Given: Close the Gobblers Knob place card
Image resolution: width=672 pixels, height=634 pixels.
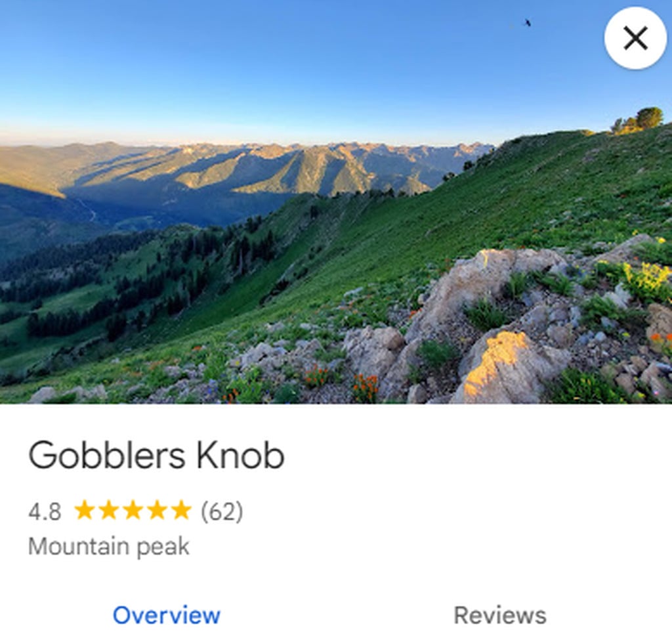Looking at the screenshot, I should click(x=635, y=38).
